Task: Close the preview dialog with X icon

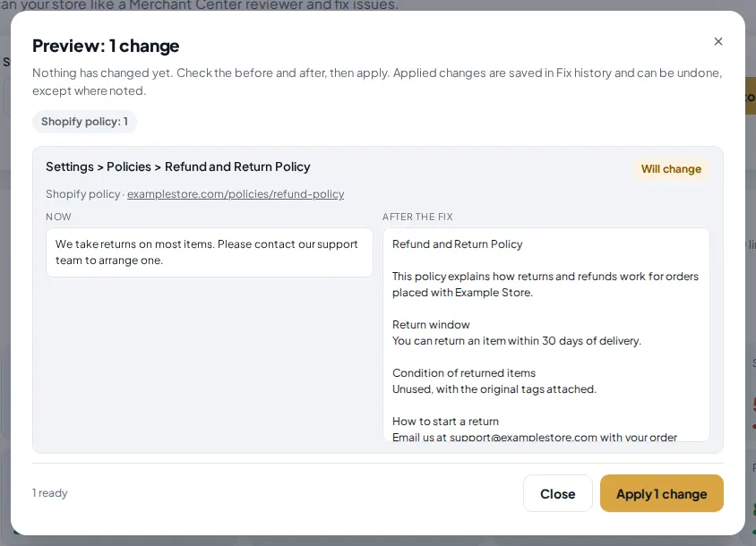Action: point(717,41)
